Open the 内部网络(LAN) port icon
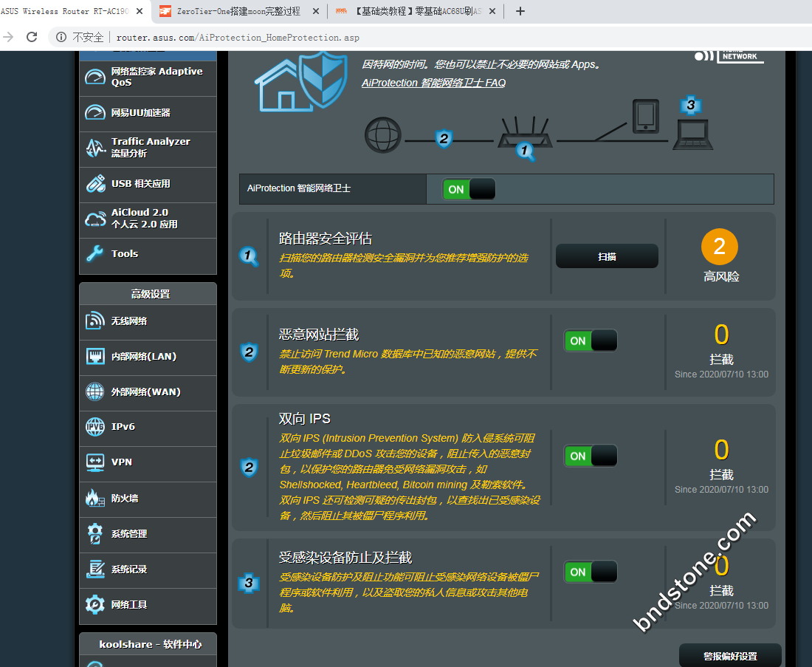 click(x=95, y=357)
